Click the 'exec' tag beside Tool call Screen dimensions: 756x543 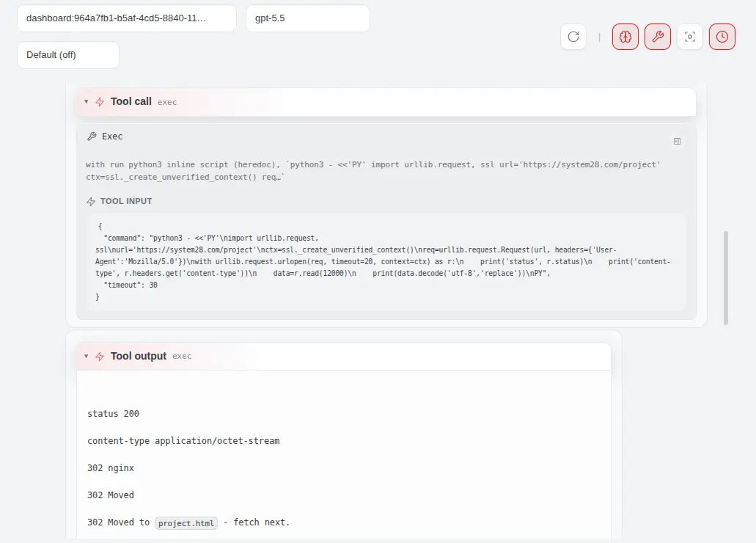(x=167, y=102)
